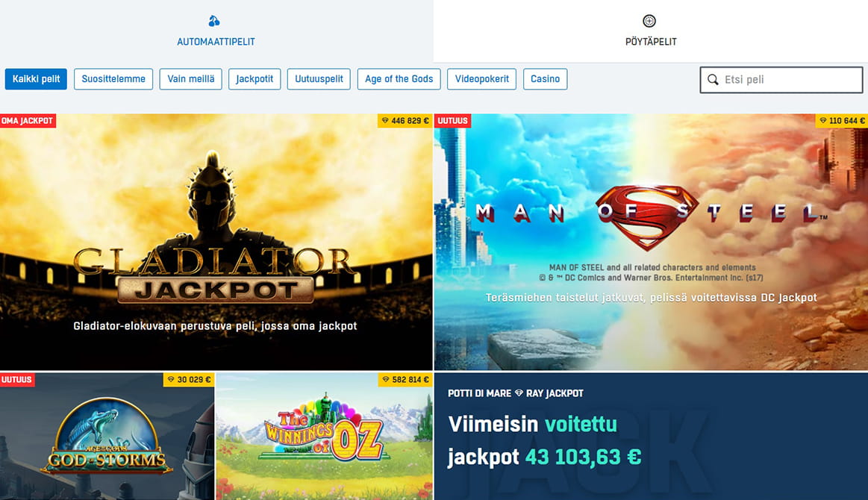Click the Etsi peli search field
The height and width of the screenshot is (500, 868).
[781, 80]
